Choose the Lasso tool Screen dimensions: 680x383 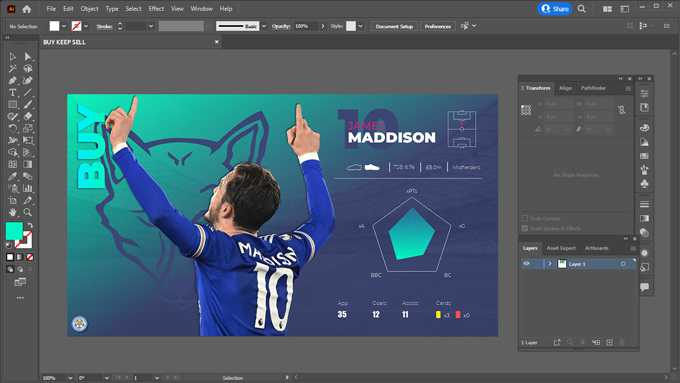pyautogui.click(x=28, y=69)
